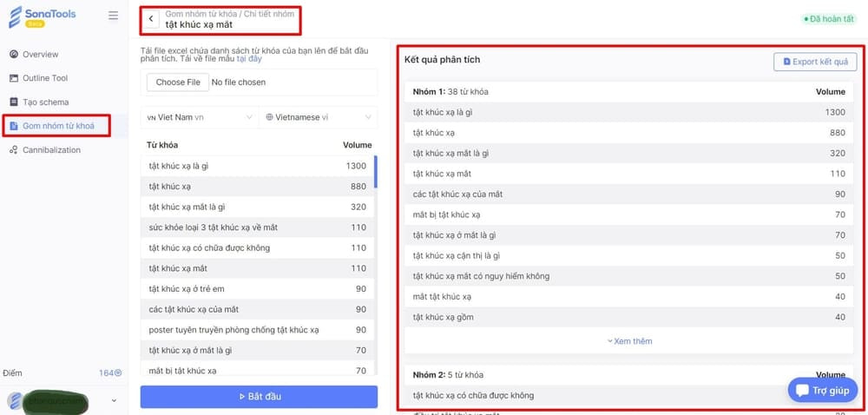Click the tại đây sample file link
This screenshot has height=415, width=868.
249,58
